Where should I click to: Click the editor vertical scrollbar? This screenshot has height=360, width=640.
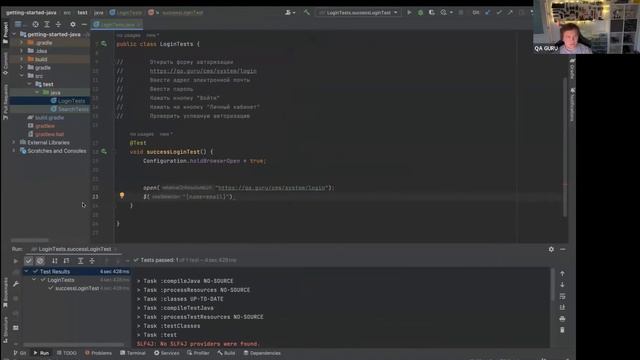[565, 147]
